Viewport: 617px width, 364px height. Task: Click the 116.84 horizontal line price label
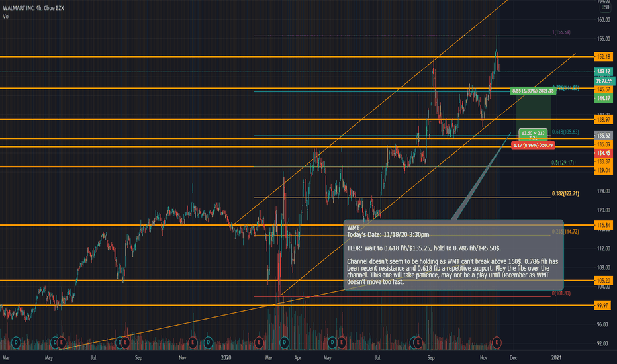click(x=604, y=225)
